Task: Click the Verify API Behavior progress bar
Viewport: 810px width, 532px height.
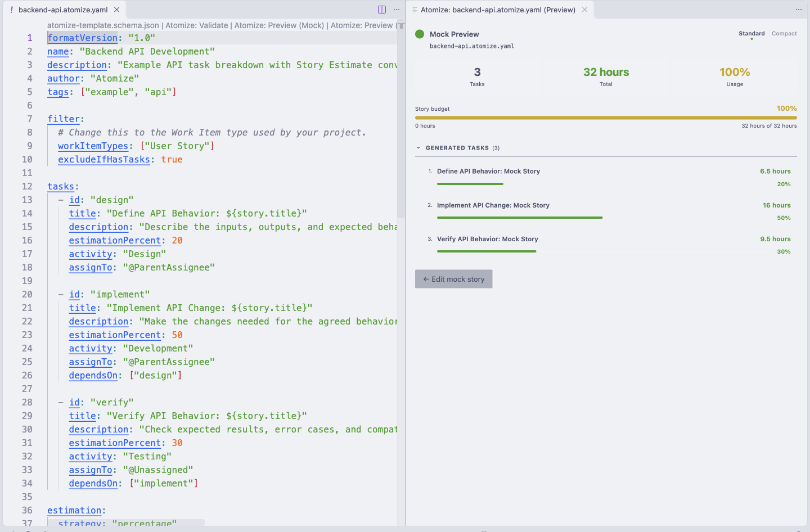Action: pyautogui.click(x=487, y=251)
